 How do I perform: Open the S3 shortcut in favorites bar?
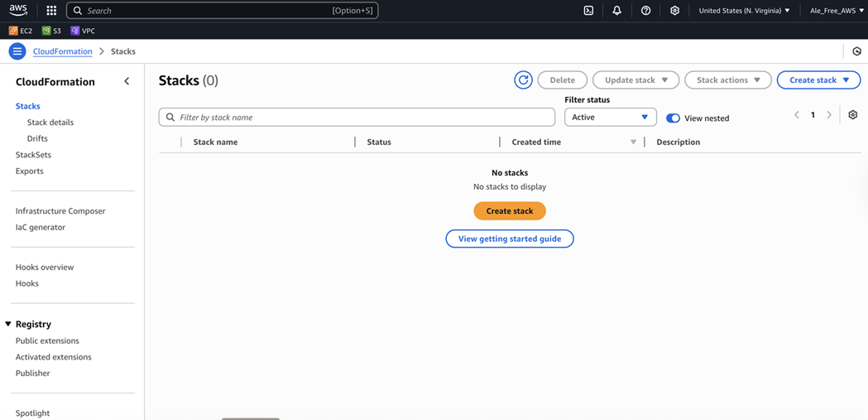[51, 31]
